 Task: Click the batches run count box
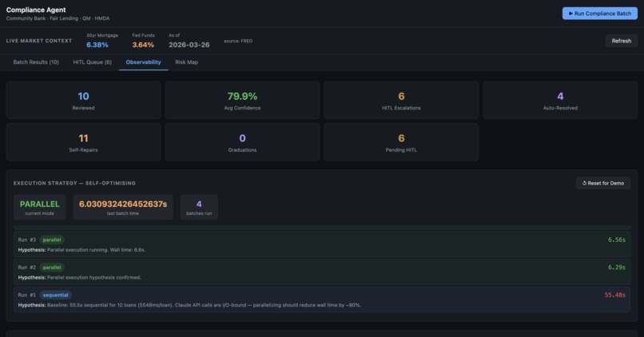point(199,208)
